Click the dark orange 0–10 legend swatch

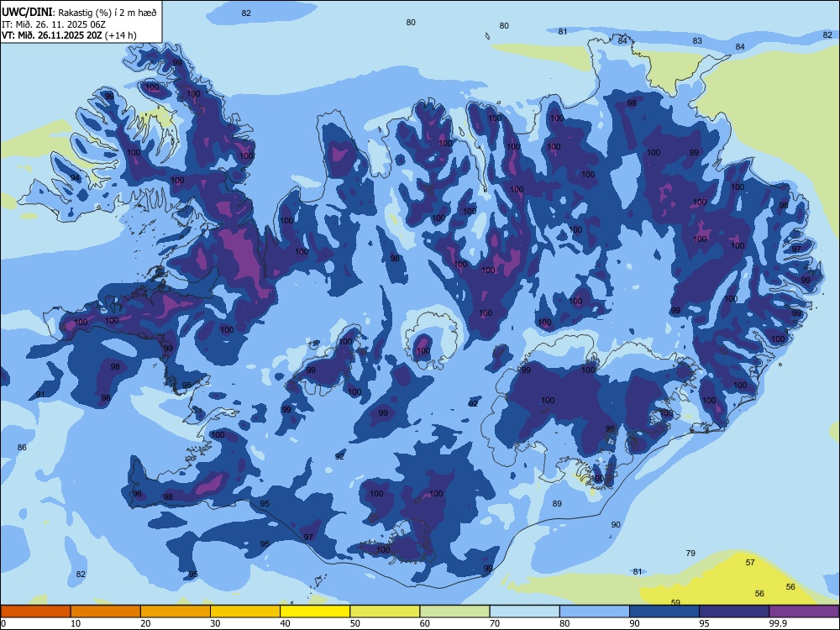(x=35, y=612)
